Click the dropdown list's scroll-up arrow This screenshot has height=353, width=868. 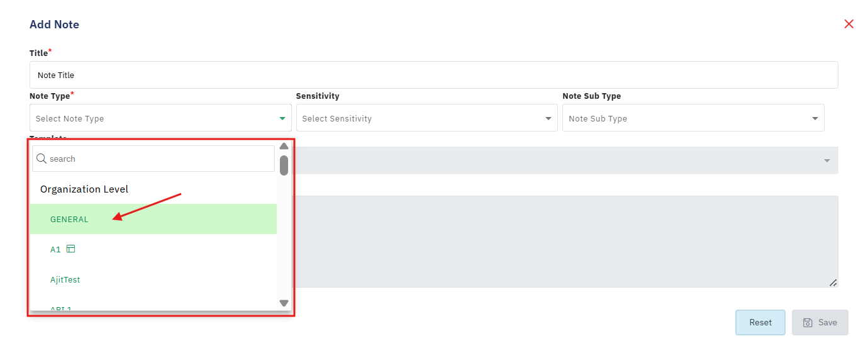point(284,147)
